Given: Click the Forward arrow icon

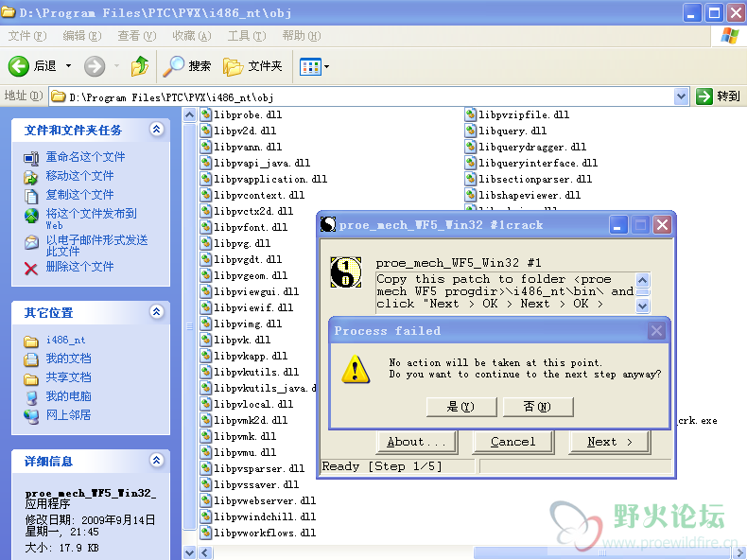Looking at the screenshot, I should pyautogui.click(x=95, y=66).
